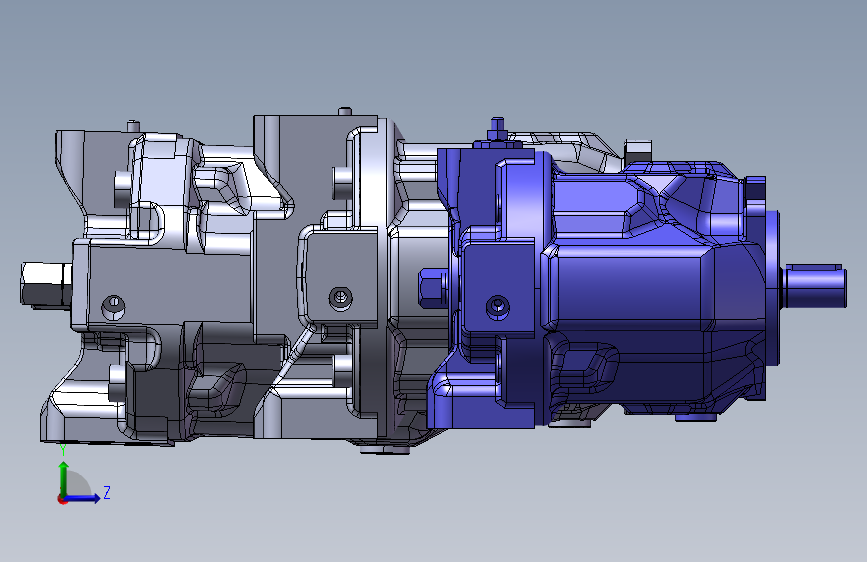This screenshot has height=562, width=867.
Task: Select the blue pump's keyed output shaft
Action: tap(813, 285)
